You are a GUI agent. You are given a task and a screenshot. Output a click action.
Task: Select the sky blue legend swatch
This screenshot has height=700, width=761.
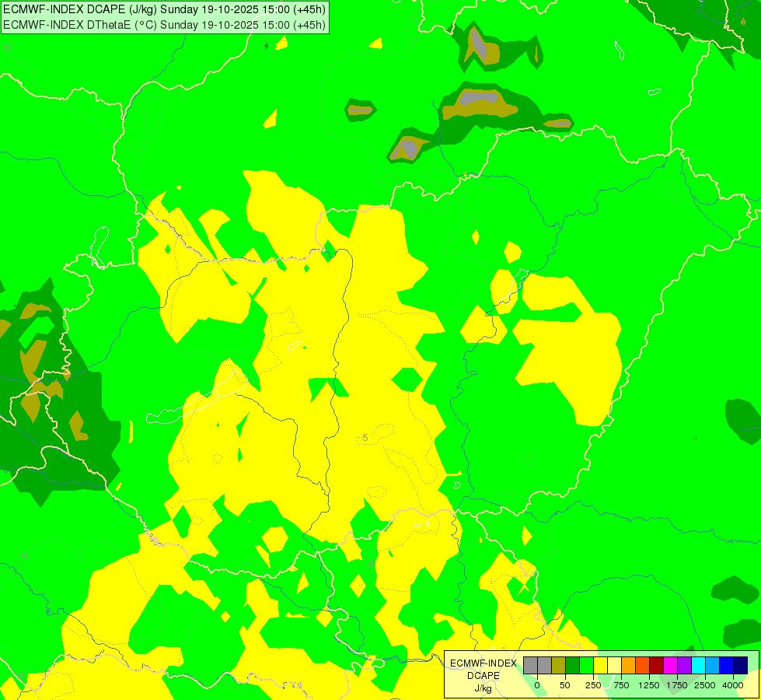pyautogui.click(x=713, y=666)
